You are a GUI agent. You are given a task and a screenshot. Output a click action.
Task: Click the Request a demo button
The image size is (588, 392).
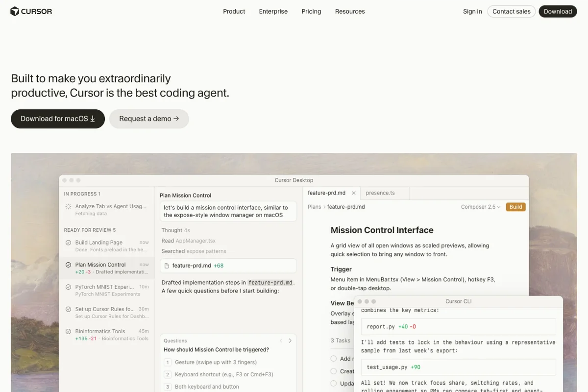tap(149, 119)
